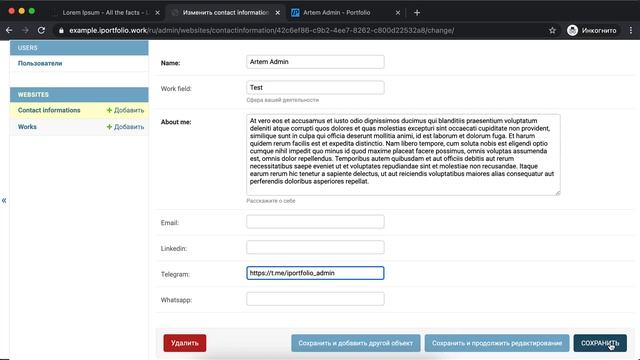Open the Chrome three-dot menu
Screen dimensions: 640x360
(631, 30)
